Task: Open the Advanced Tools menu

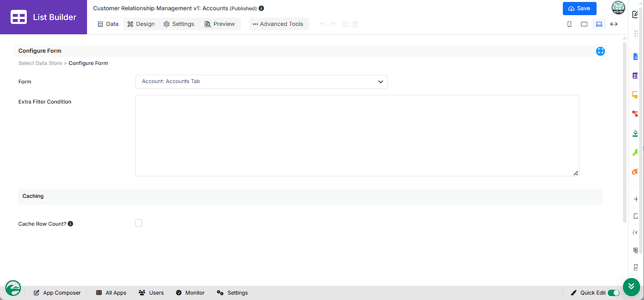Action: [279, 24]
